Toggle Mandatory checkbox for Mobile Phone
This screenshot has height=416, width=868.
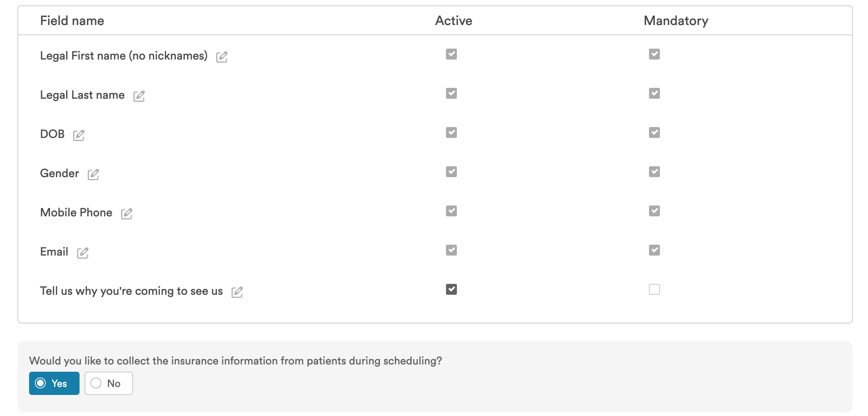(654, 211)
